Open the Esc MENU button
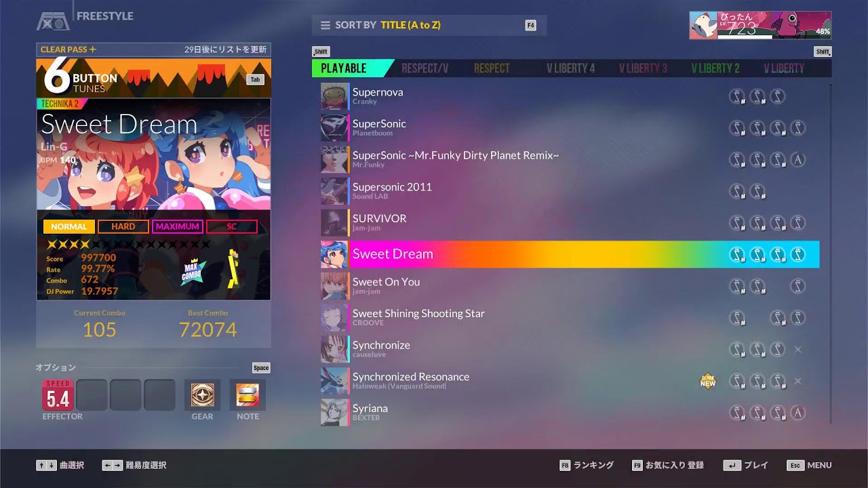Image resolution: width=868 pixels, height=488 pixels. (x=809, y=466)
